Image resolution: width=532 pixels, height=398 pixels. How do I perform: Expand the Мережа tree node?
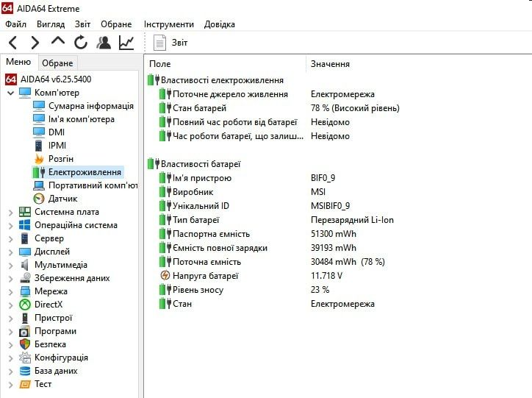[x=10, y=292]
